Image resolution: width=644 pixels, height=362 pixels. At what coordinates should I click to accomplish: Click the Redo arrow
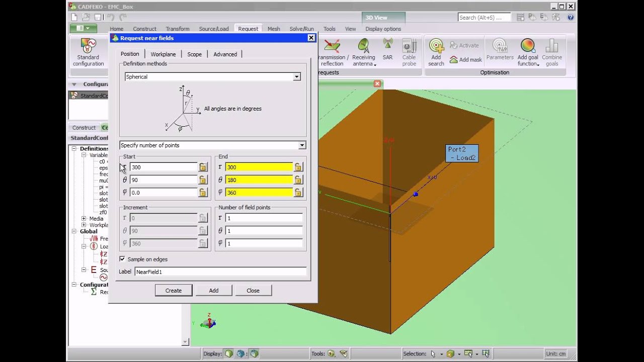(123, 17)
